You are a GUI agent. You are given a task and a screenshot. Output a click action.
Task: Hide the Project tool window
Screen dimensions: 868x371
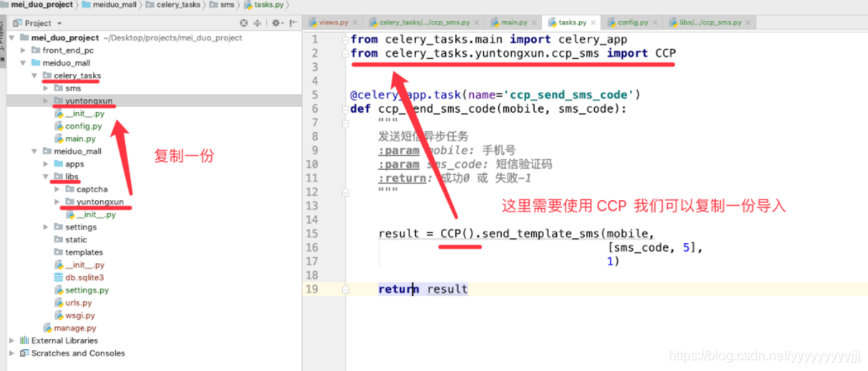point(293,24)
